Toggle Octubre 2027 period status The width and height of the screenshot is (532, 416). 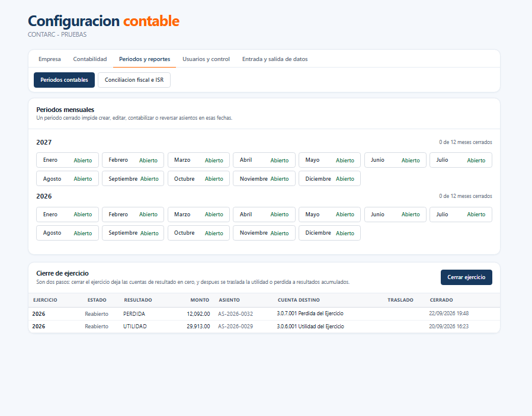(x=198, y=178)
